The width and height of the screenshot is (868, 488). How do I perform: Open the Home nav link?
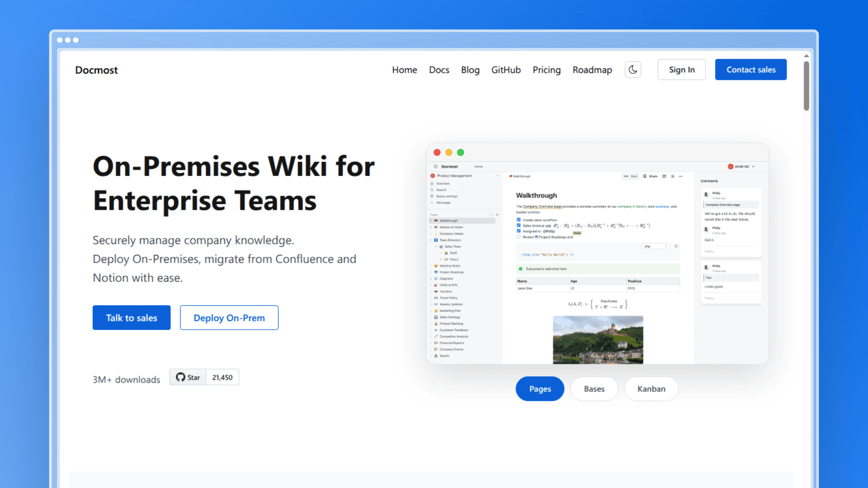point(404,70)
